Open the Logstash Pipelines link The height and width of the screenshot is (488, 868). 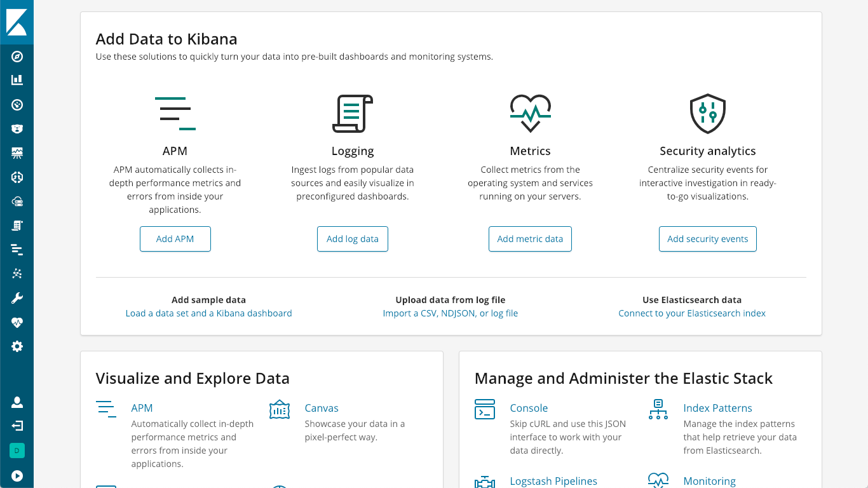pos(553,481)
